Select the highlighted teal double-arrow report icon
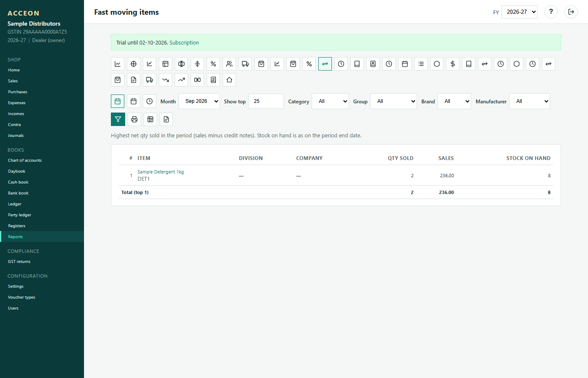The width and height of the screenshot is (588, 378). tap(325, 64)
